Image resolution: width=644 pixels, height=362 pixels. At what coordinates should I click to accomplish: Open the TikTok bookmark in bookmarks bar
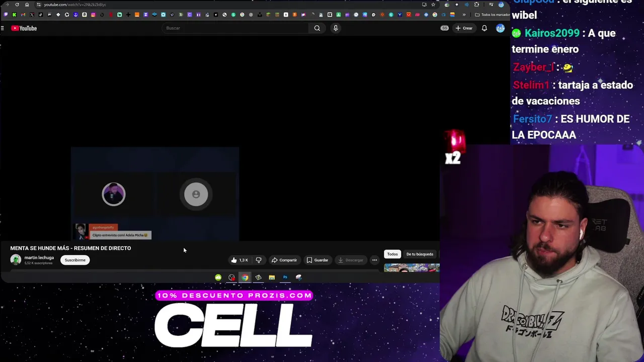click(40, 15)
